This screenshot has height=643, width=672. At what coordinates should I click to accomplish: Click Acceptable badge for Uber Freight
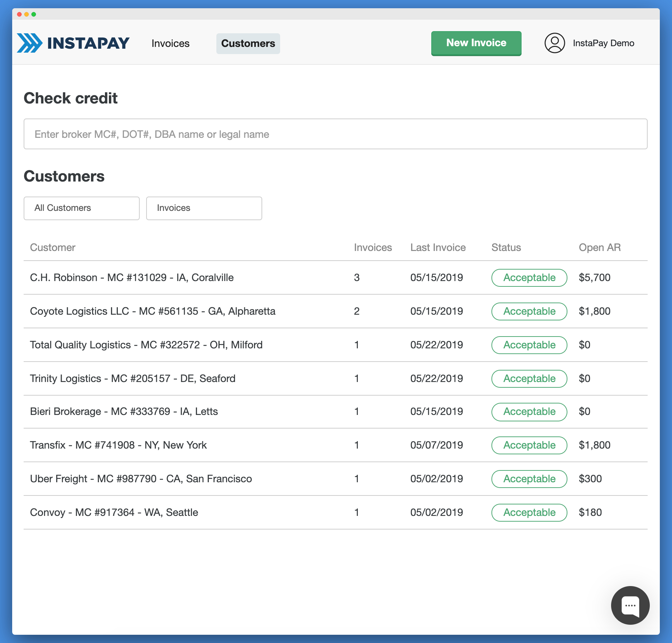pos(529,479)
